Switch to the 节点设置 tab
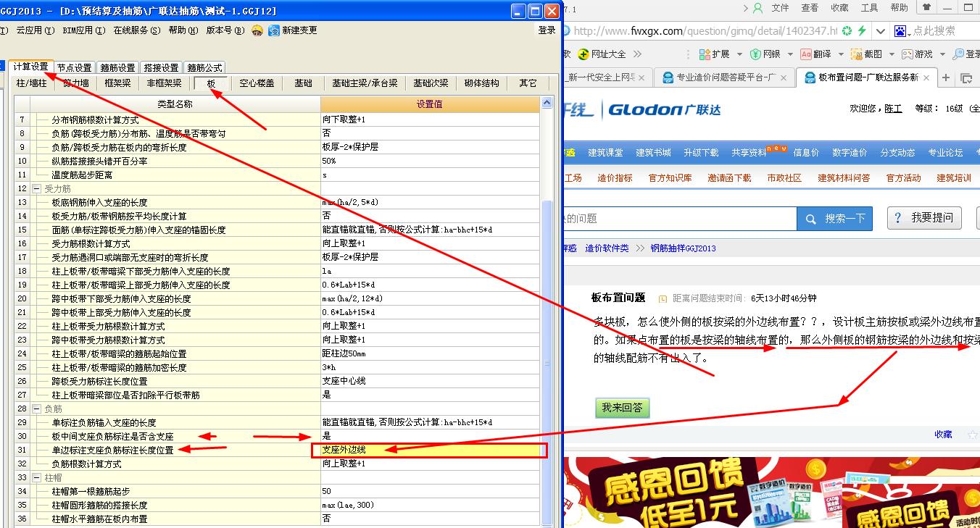The width and height of the screenshot is (980, 528). [x=75, y=68]
